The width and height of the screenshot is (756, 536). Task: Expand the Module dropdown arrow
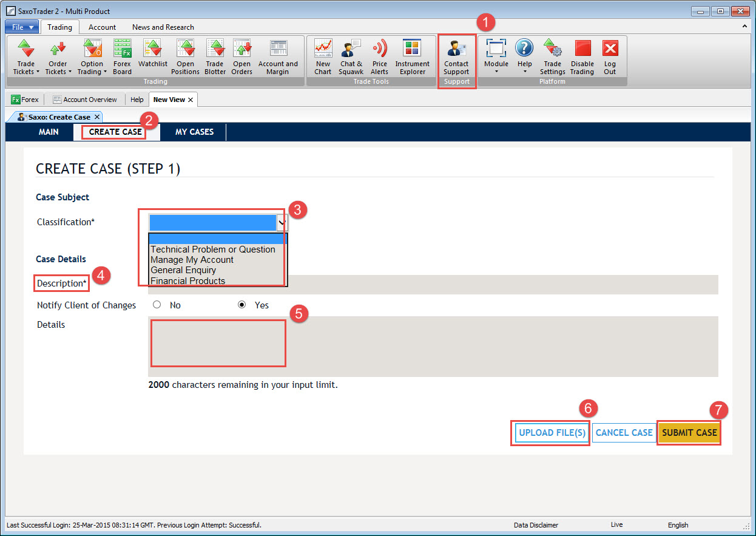(496, 72)
